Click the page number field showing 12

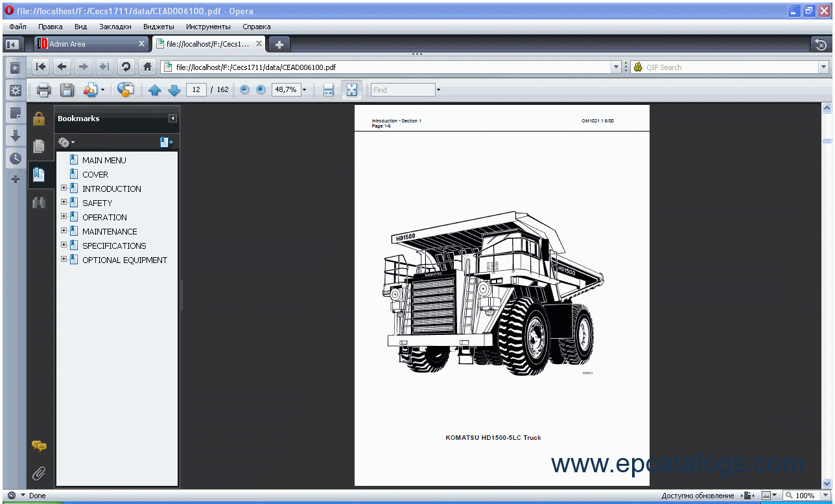196,89
